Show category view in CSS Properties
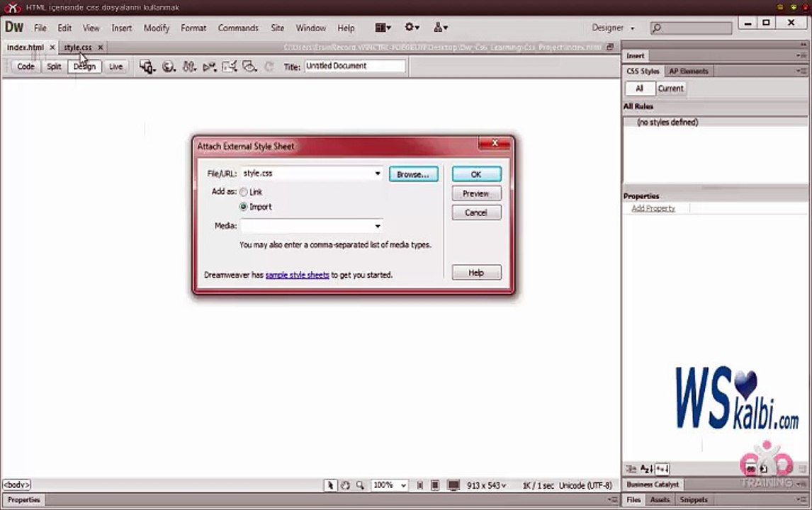812x510 pixels. click(631, 469)
